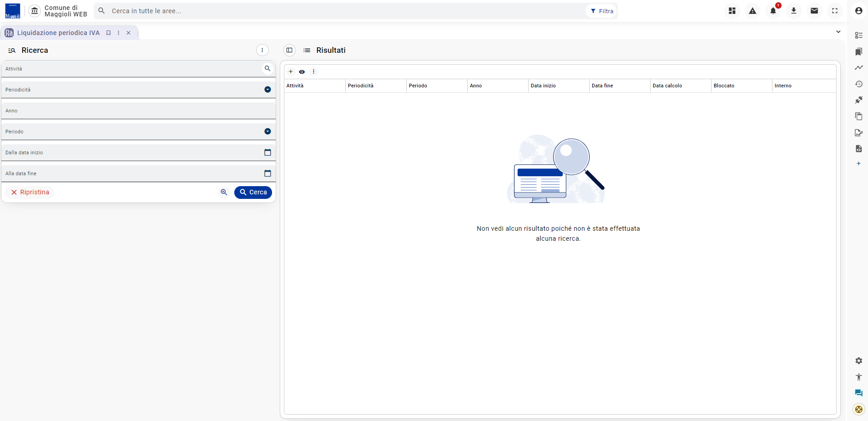Toggle fullscreen mode icon
Screen dimensions: 868x421
click(835, 11)
